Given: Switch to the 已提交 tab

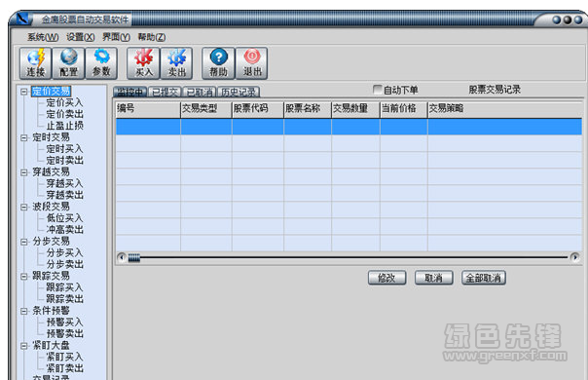Looking at the screenshot, I should point(165,92).
